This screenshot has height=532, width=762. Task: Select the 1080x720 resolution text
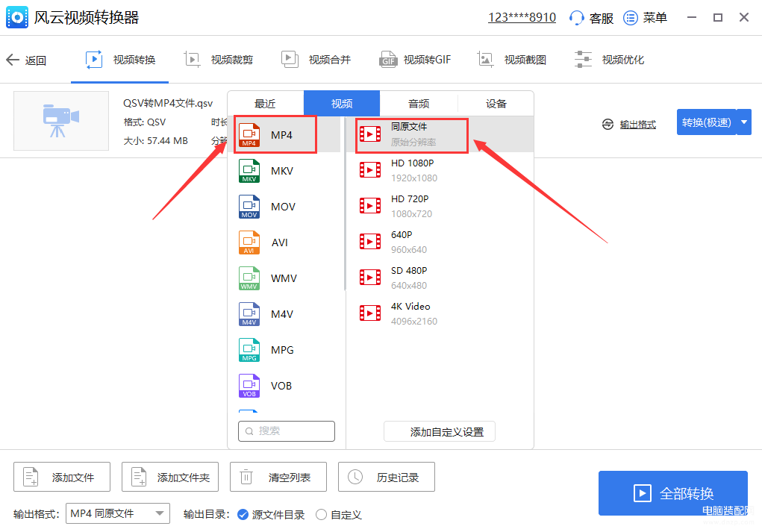pos(412,214)
